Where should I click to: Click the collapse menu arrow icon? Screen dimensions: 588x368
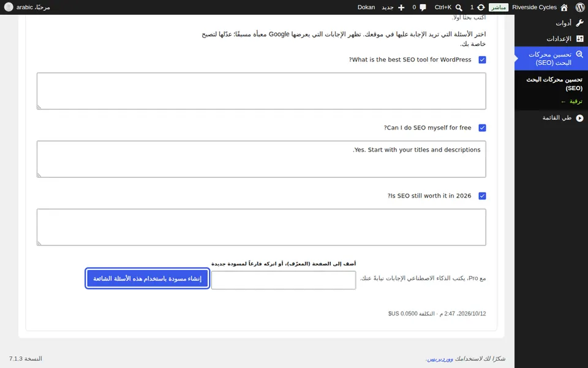580,118
